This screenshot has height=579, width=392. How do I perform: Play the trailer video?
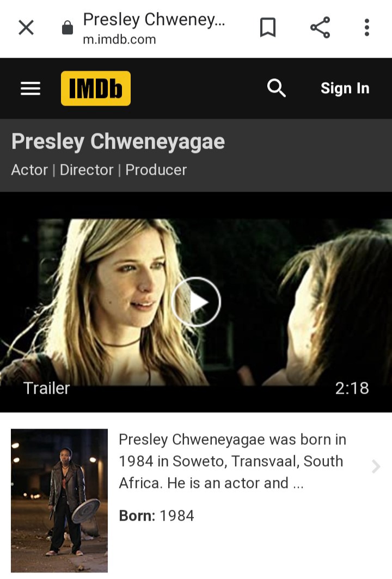[x=196, y=302]
